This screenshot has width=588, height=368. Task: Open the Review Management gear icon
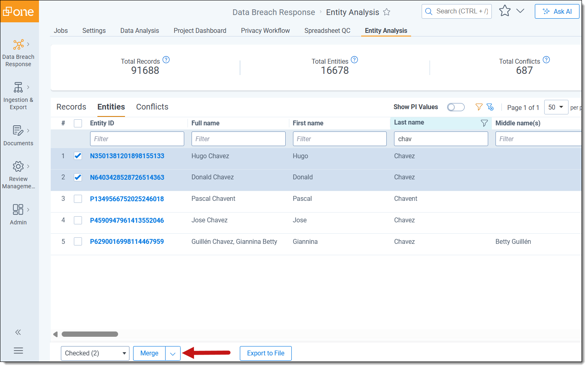click(x=18, y=166)
